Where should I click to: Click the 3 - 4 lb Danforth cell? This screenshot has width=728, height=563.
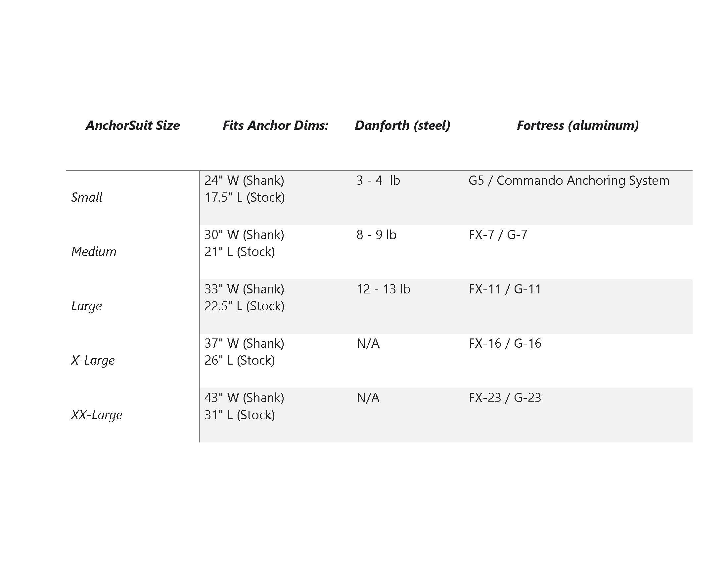pos(378,180)
